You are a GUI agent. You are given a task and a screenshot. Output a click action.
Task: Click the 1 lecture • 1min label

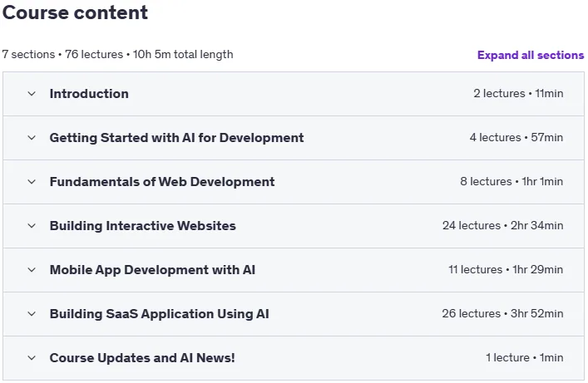[x=524, y=357]
